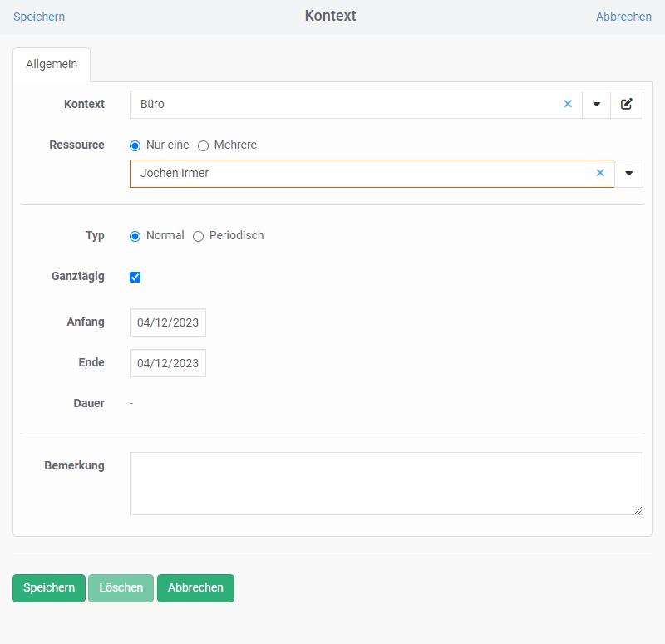The height and width of the screenshot is (644, 665).
Task: Click the green Speichern button
Action: click(49, 587)
